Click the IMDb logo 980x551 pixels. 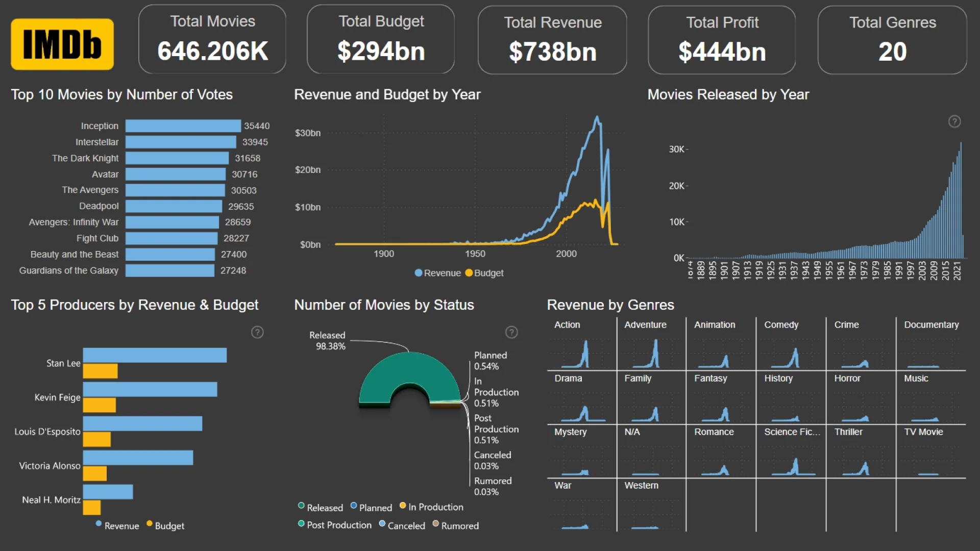tap(62, 44)
